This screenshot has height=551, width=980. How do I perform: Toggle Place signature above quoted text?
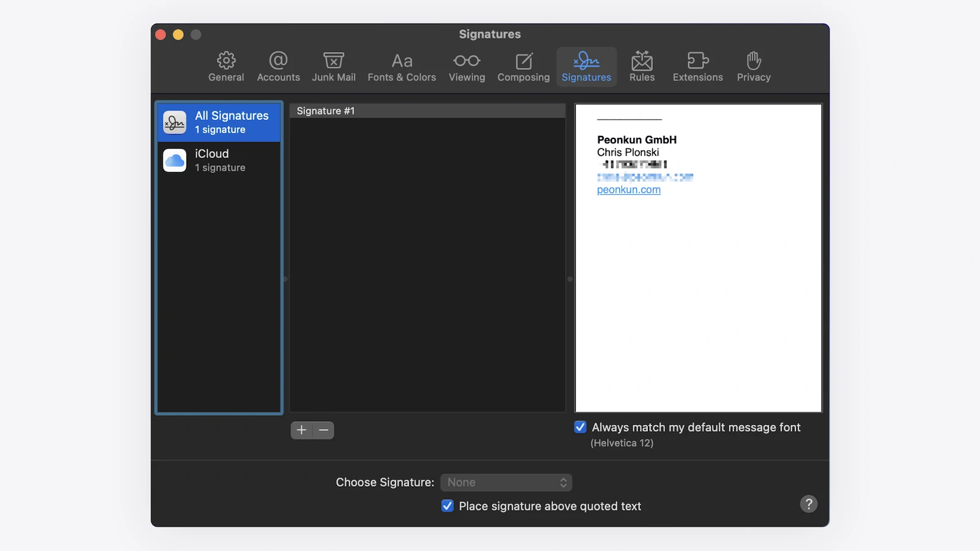(x=448, y=506)
